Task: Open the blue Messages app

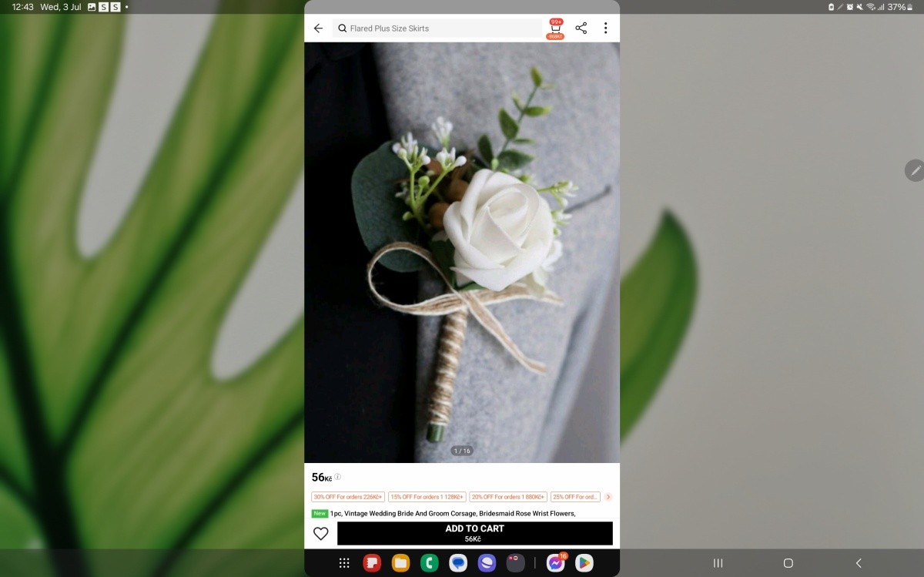Action: click(458, 563)
